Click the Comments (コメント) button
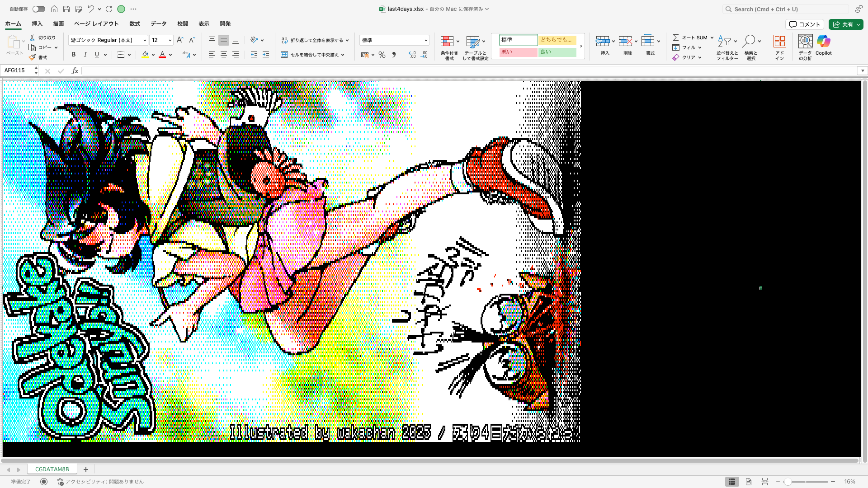Image resolution: width=868 pixels, height=488 pixels. (x=805, y=24)
